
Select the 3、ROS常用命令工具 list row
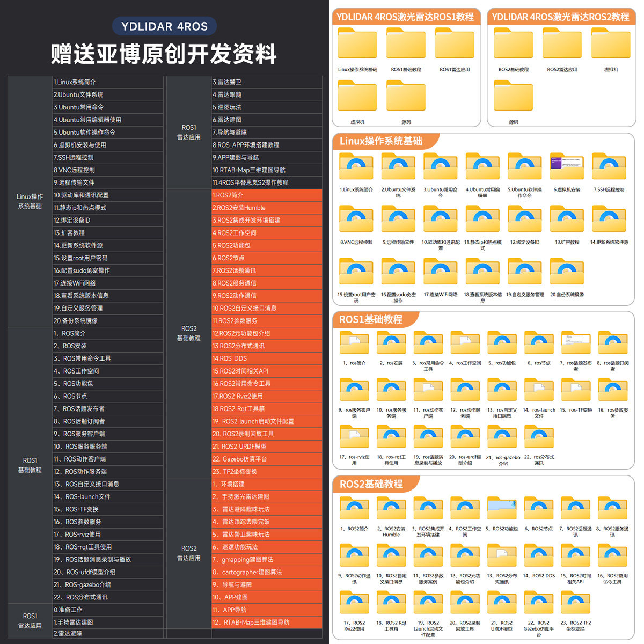[108, 358]
